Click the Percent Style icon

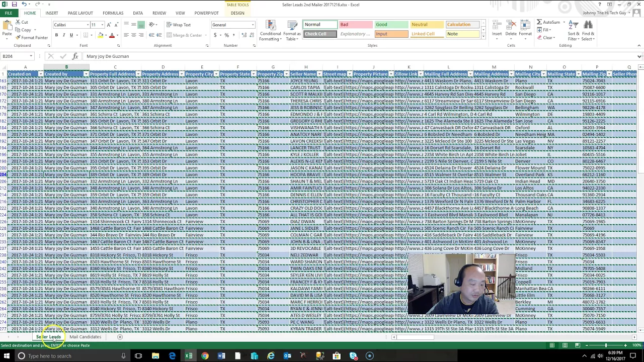click(226, 35)
